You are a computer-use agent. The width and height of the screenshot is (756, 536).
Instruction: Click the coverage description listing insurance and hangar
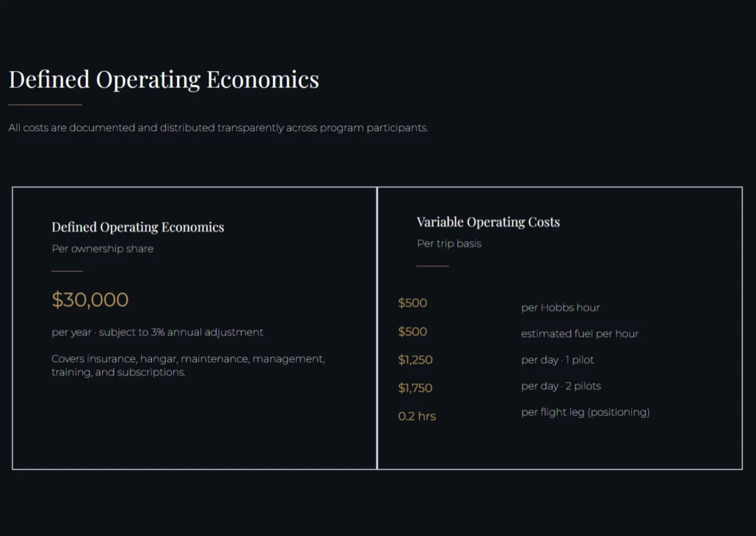(x=188, y=365)
